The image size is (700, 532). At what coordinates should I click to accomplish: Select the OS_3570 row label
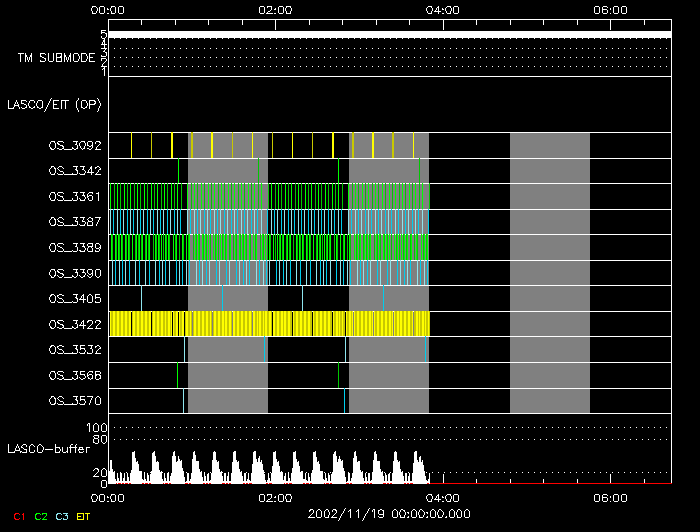tap(75, 401)
